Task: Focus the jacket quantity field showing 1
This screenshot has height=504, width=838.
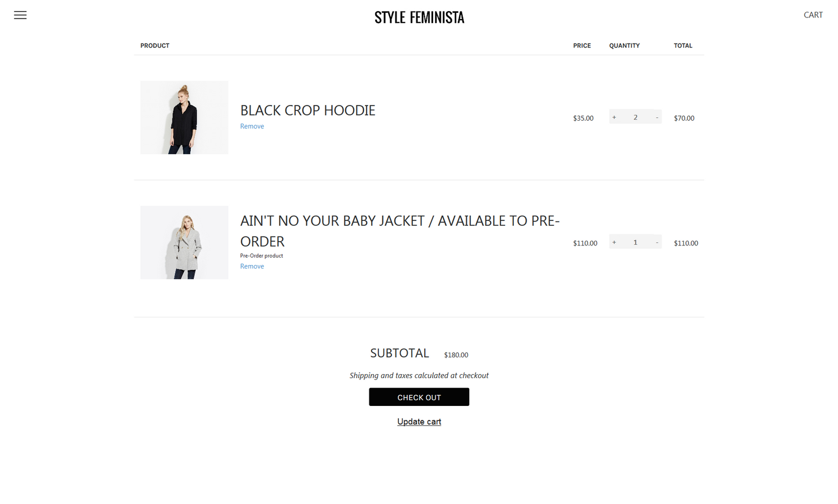Action: tap(635, 242)
